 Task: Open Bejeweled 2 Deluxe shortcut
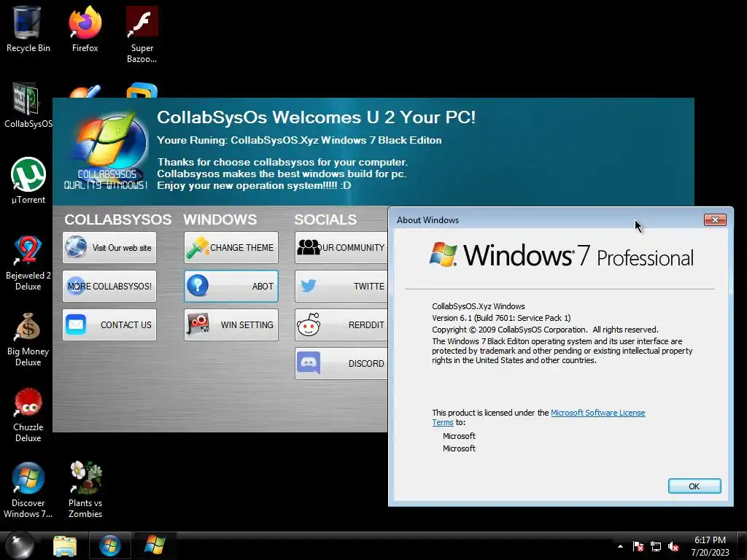point(28,262)
